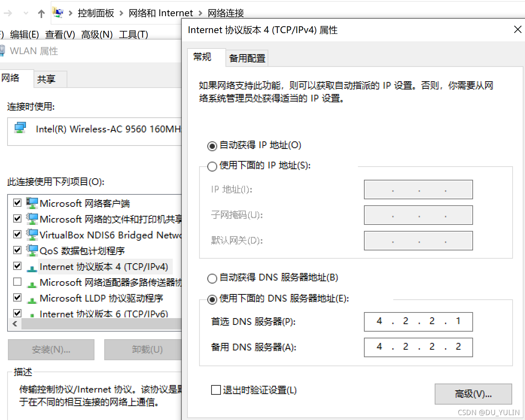Go to 控制面板 in breadcrumb
Viewport: 525px width, 420px height.
(96, 13)
